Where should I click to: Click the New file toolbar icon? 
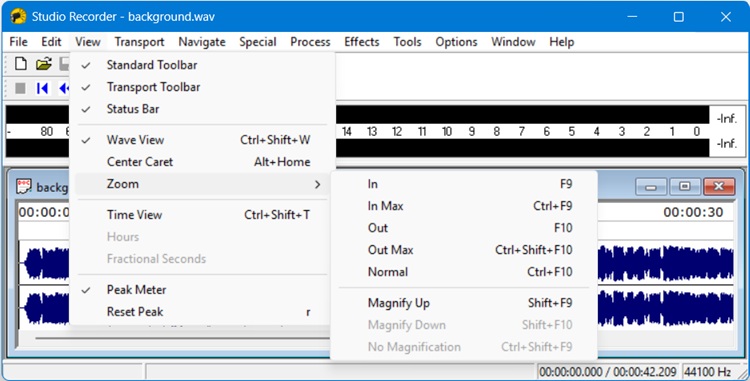tap(21, 63)
